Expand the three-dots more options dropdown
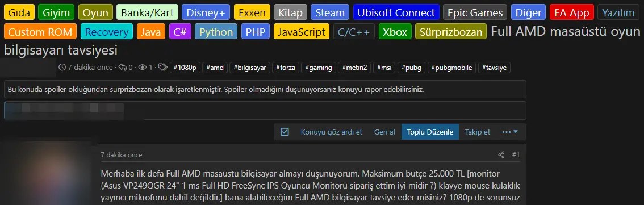Viewport: 644px width, 205px height. (x=510, y=132)
